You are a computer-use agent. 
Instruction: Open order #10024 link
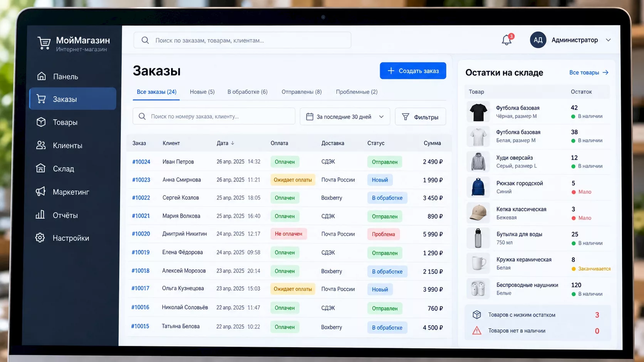pyautogui.click(x=141, y=162)
